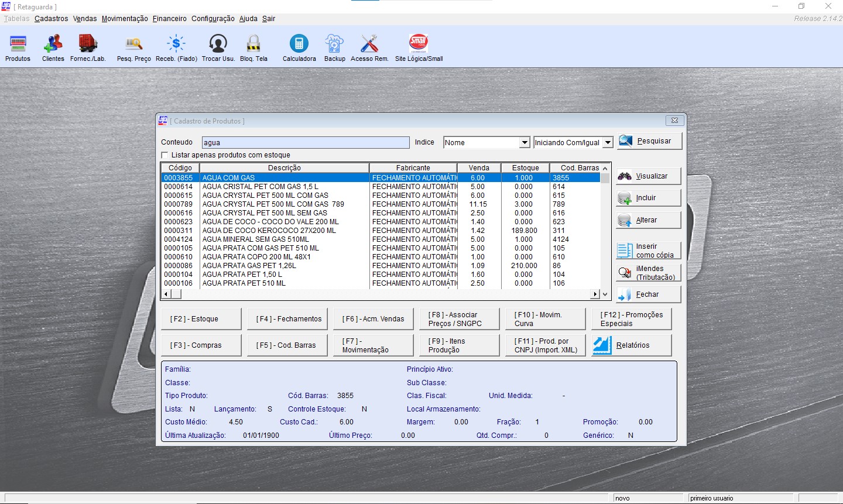Launch the Calculadora tool
The width and height of the screenshot is (843, 504).
click(299, 44)
